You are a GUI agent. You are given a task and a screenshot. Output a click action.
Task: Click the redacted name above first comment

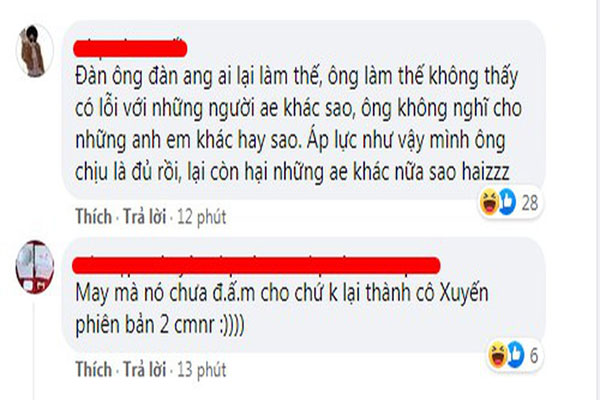(x=130, y=49)
